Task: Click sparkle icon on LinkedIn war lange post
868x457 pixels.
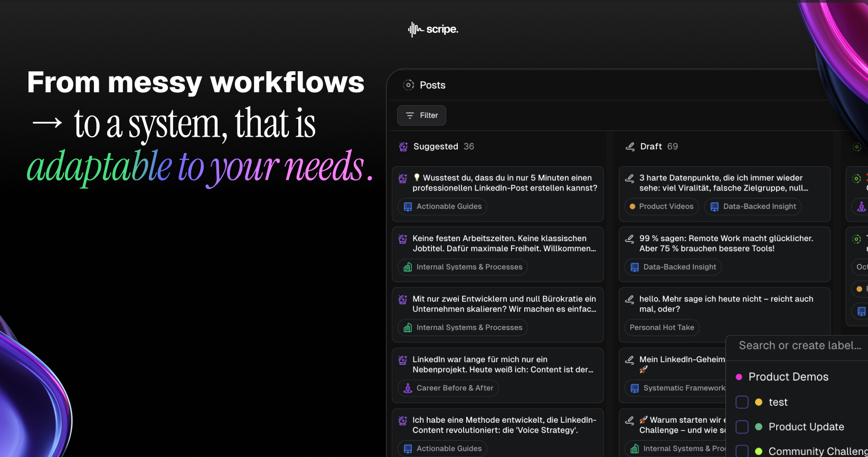Action: [403, 360]
